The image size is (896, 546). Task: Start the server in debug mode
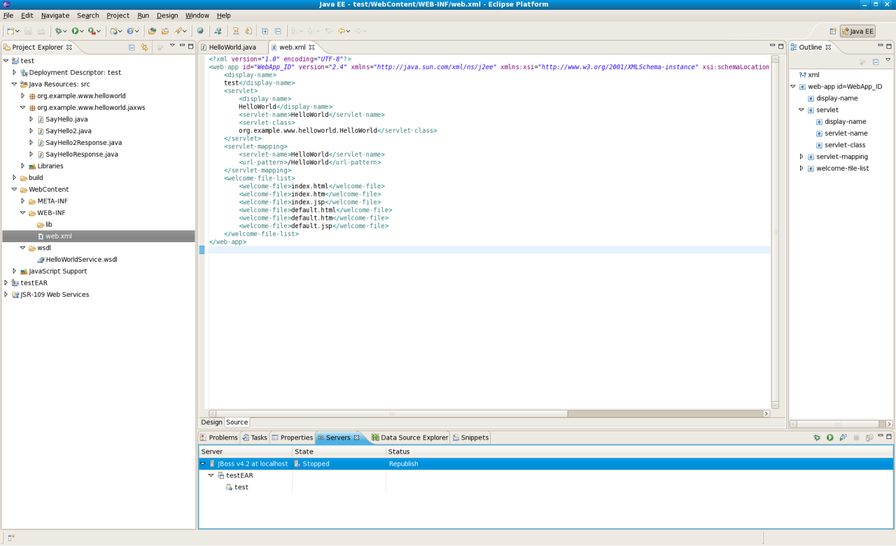click(x=817, y=437)
